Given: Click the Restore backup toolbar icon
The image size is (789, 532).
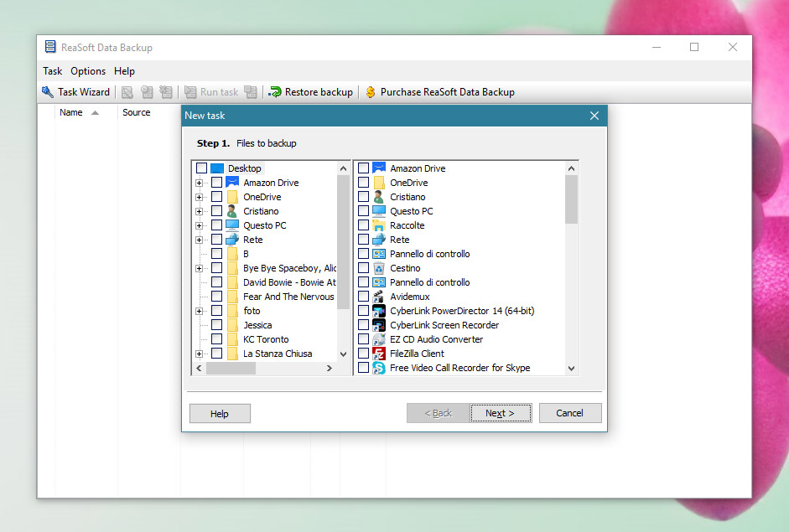Looking at the screenshot, I should (x=274, y=92).
